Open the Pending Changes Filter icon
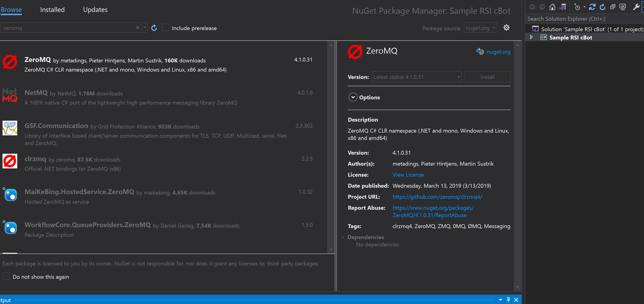The height and width of the screenshot is (304, 644). (x=577, y=7)
